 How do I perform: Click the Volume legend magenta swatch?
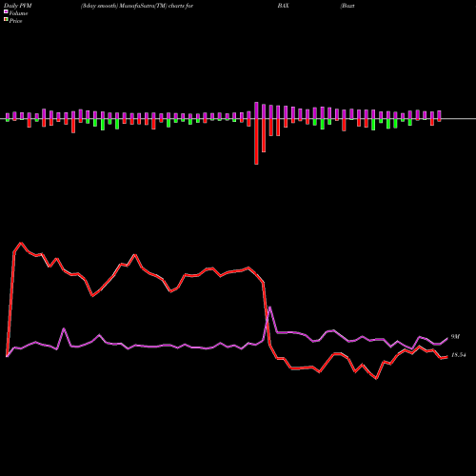pos(6,11)
